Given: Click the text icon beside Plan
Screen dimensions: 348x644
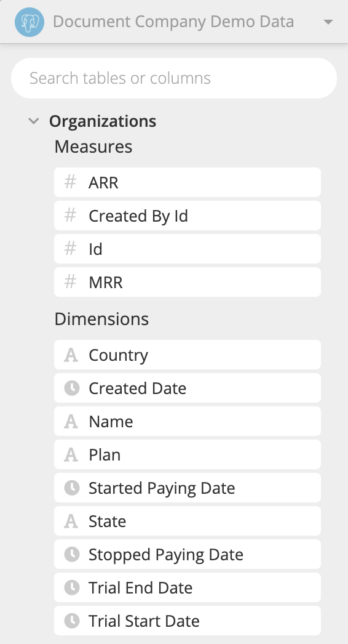Looking at the screenshot, I should click(71, 454).
